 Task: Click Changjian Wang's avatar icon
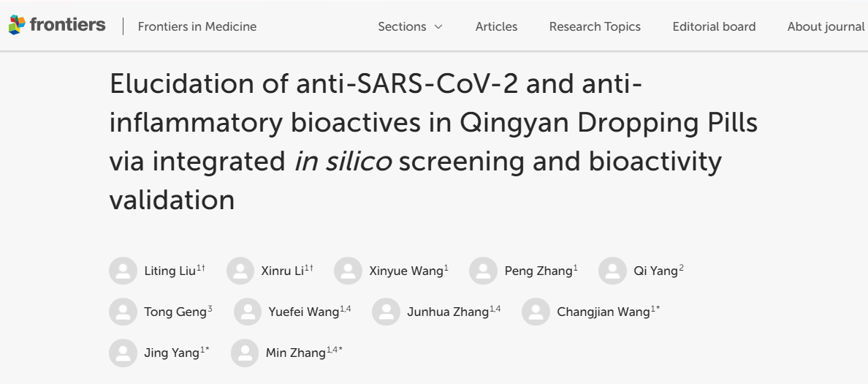536,312
